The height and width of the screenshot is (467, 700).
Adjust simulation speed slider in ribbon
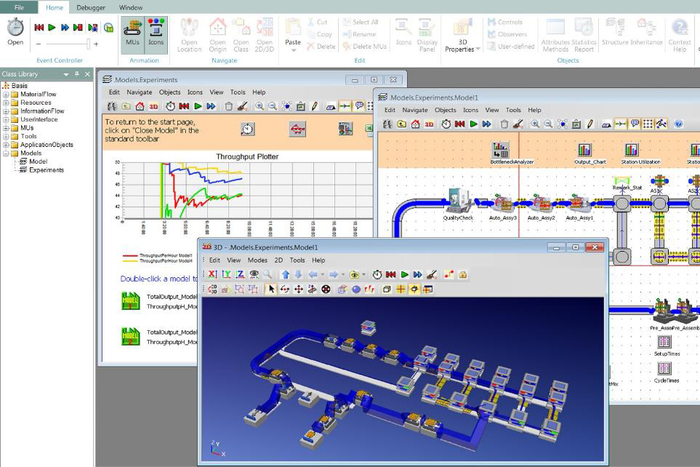pos(67,44)
